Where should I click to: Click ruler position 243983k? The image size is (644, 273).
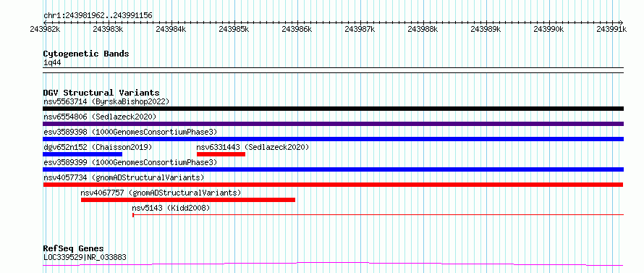pyautogui.click(x=109, y=29)
